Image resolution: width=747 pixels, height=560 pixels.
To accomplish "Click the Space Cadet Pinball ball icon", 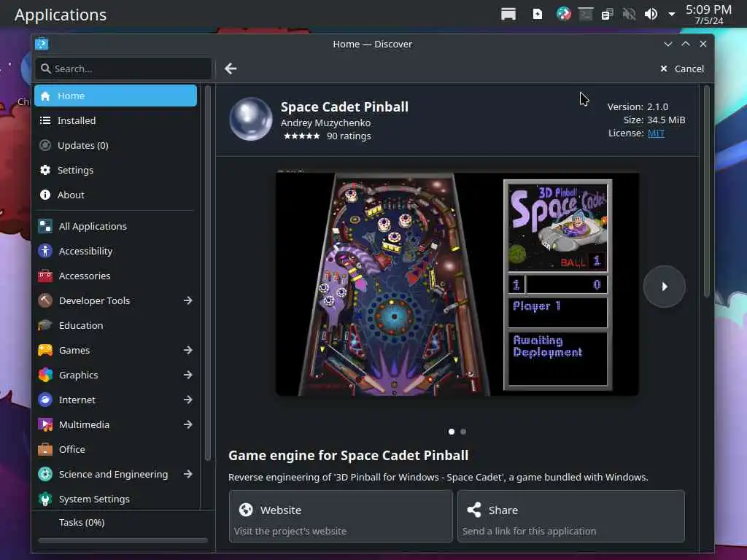I will click(x=251, y=119).
